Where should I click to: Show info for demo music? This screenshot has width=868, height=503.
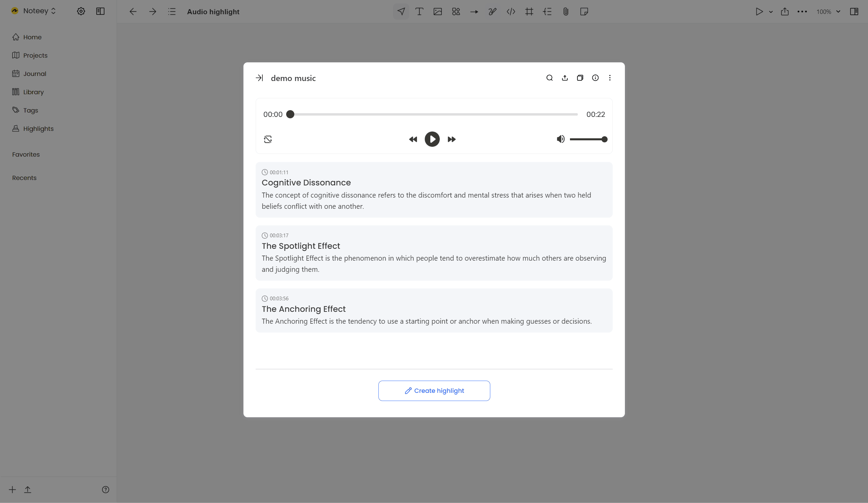[595, 78]
